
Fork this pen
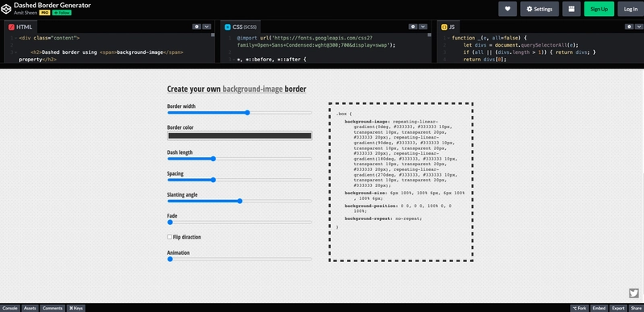579,308
